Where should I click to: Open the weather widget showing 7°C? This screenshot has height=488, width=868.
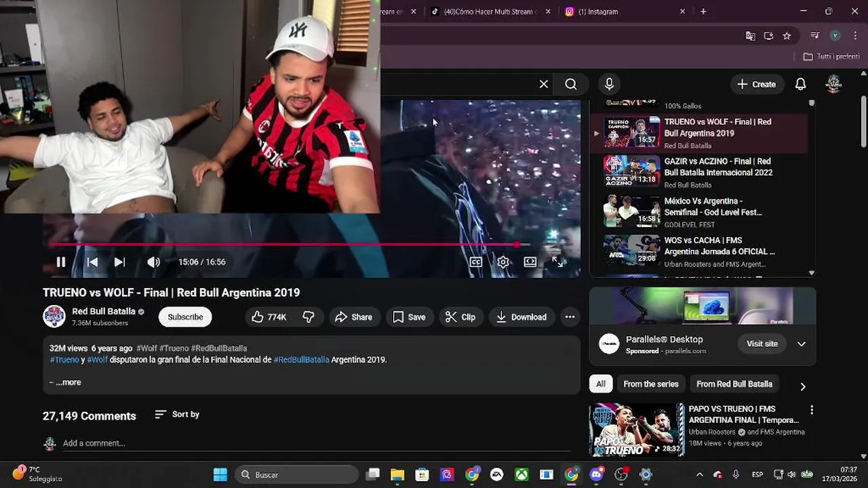(x=37, y=474)
